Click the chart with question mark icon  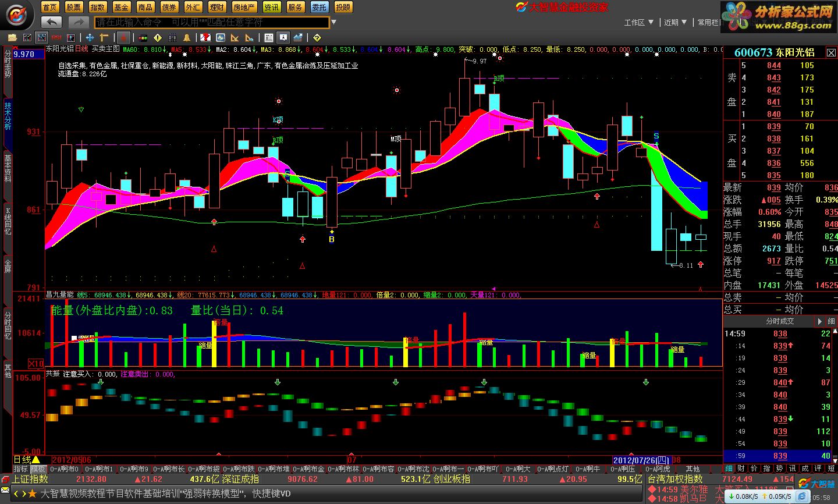pyautogui.click(x=205, y=38)
